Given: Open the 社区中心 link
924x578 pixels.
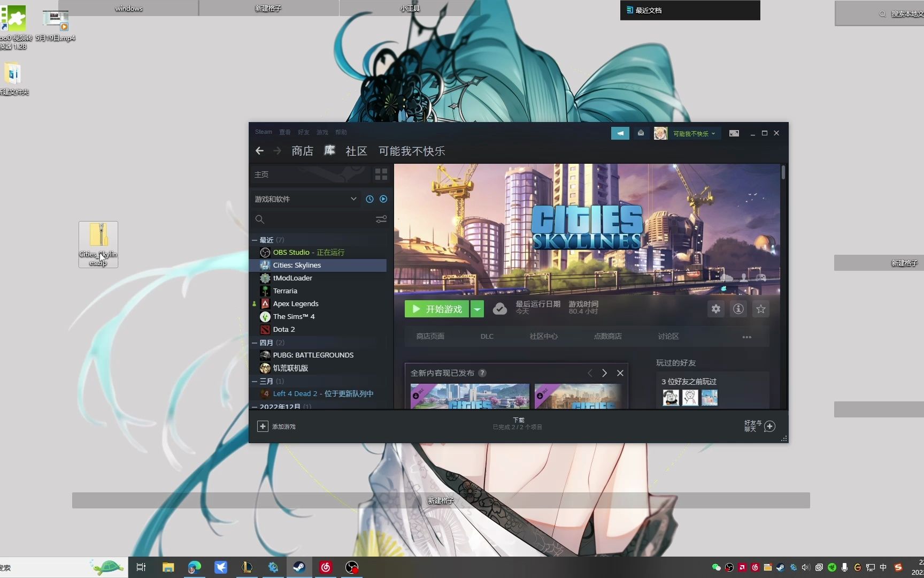Looking at the screenshot, I should coord(543,336).
